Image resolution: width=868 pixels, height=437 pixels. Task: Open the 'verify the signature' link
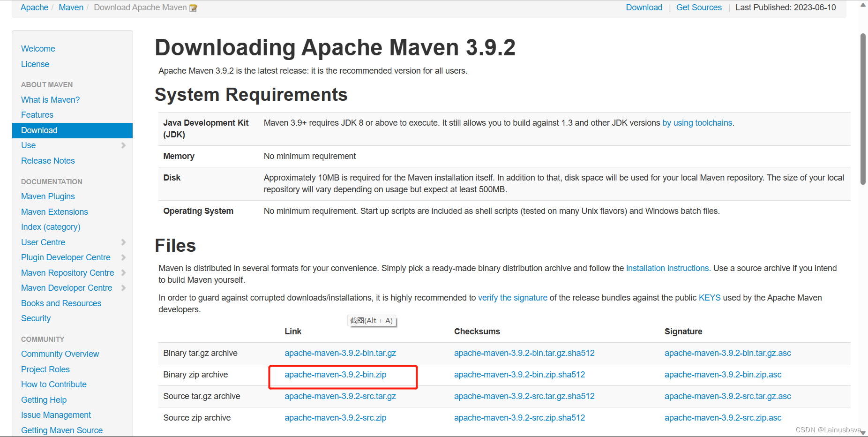(x=512, y=298)
